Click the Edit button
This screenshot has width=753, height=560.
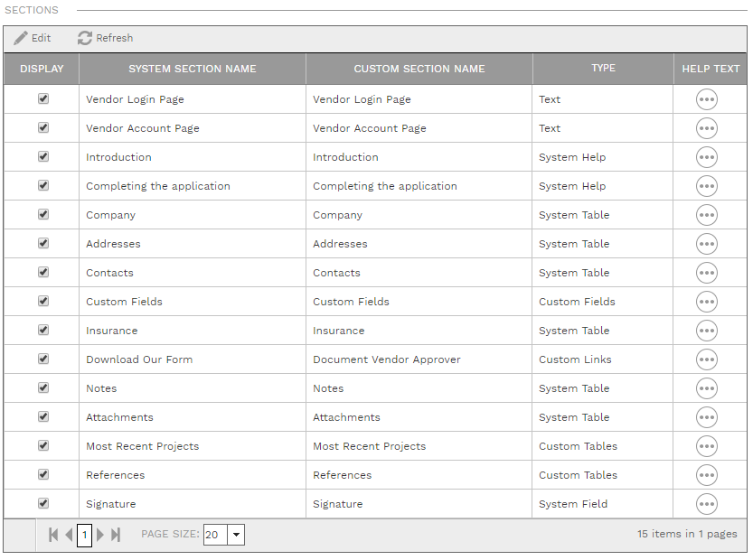click(x=32, y=38)
